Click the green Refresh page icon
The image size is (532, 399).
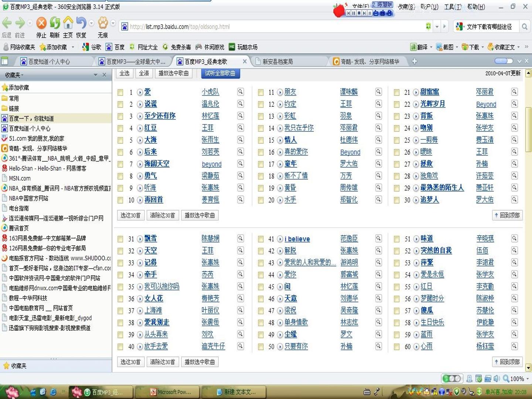pos(55,23)
